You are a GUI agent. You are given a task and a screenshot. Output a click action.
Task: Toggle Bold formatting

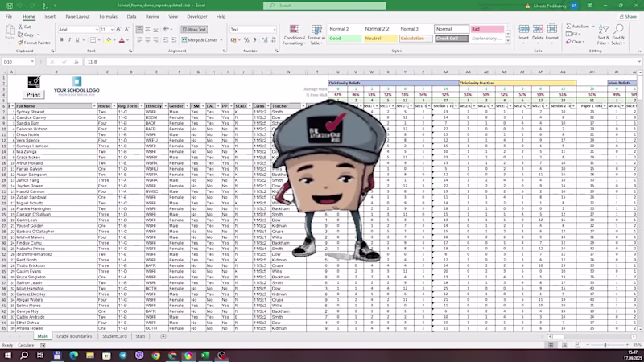point(62,39)
